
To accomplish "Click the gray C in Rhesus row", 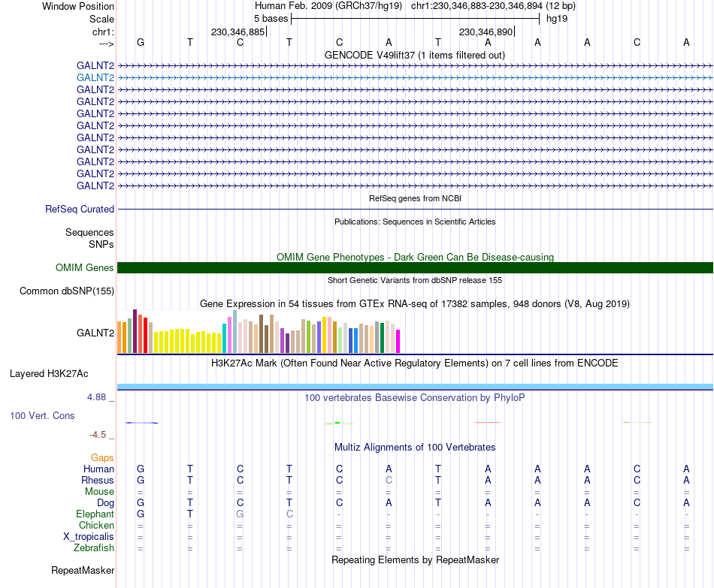I will [389, 481].
